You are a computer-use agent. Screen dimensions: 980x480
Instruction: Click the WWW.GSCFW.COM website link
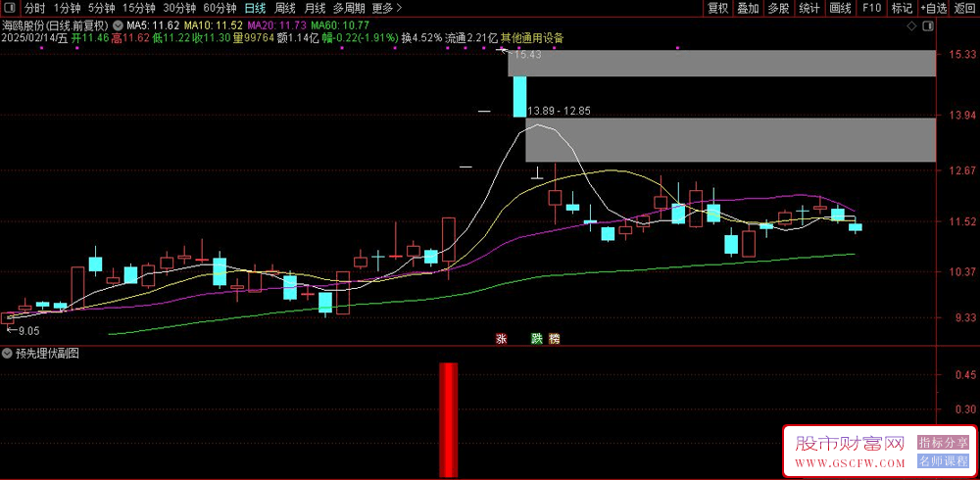click(x=850, y=463)
